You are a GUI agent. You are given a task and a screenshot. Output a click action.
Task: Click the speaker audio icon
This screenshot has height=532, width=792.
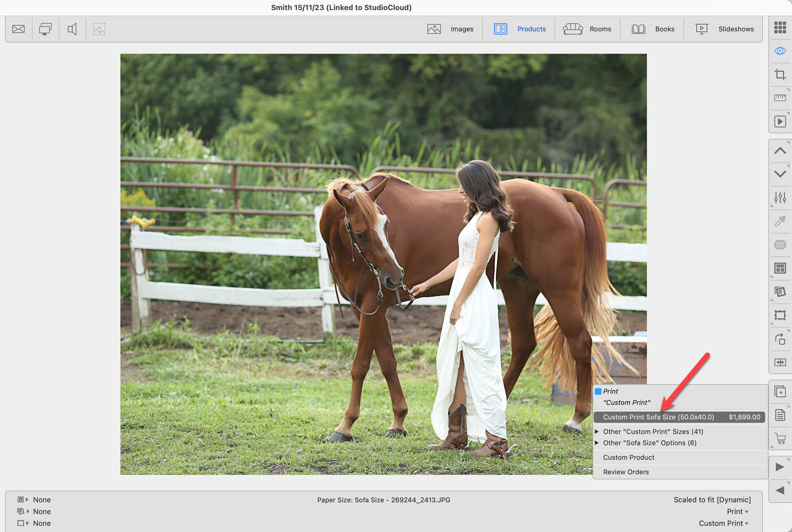click(72, 29)
